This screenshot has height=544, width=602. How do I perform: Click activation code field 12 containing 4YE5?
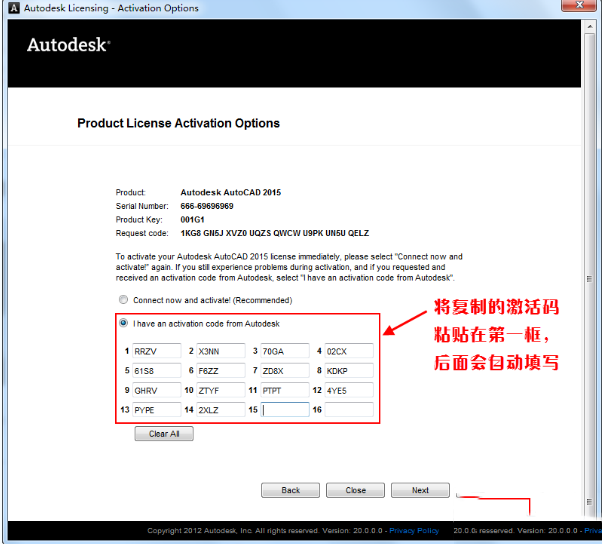pos(349,390)
